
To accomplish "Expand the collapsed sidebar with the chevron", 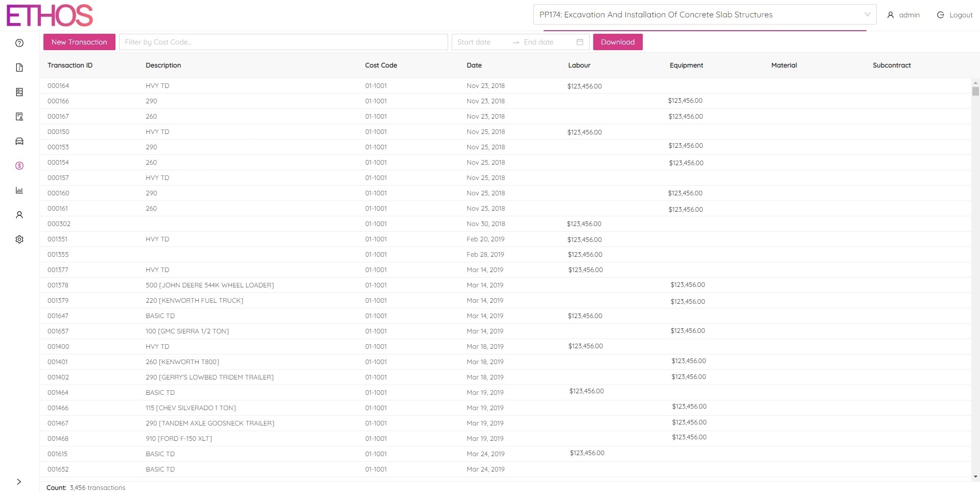I will click(19, 481).
